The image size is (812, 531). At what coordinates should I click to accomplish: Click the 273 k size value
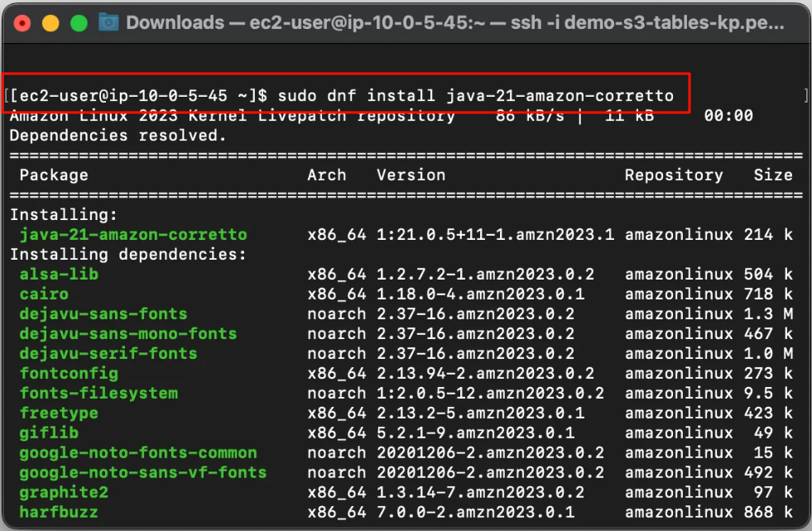click(768, 373)
